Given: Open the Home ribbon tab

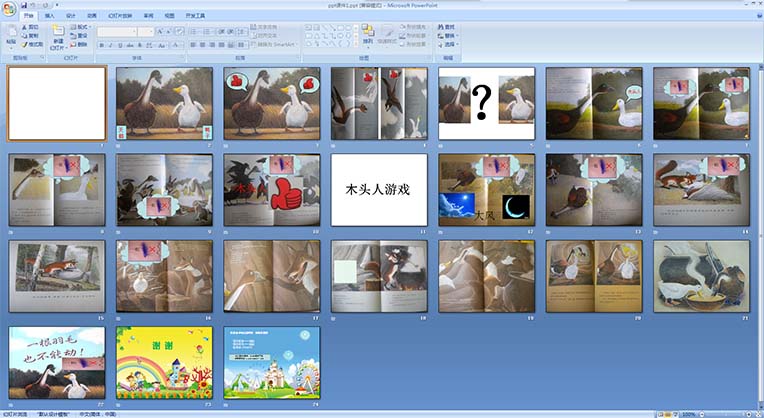Looking at the screenshot, I should (x=29, y=16).
